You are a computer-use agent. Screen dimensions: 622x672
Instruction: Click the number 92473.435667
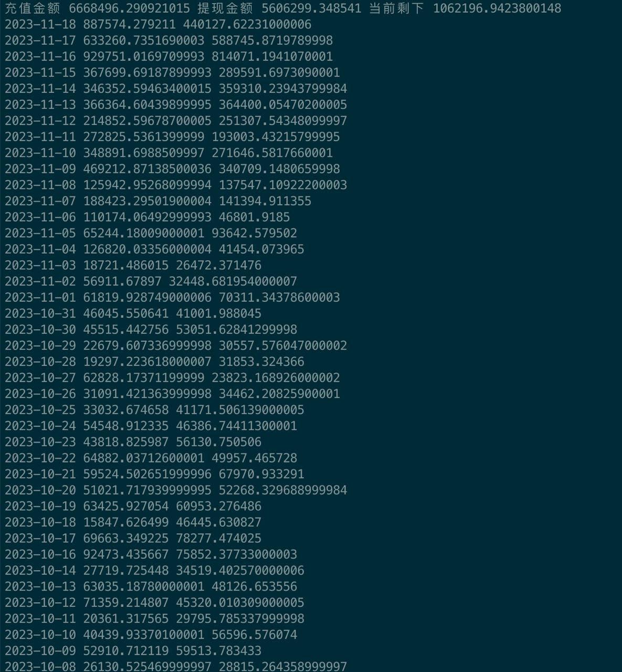point(126,555)
